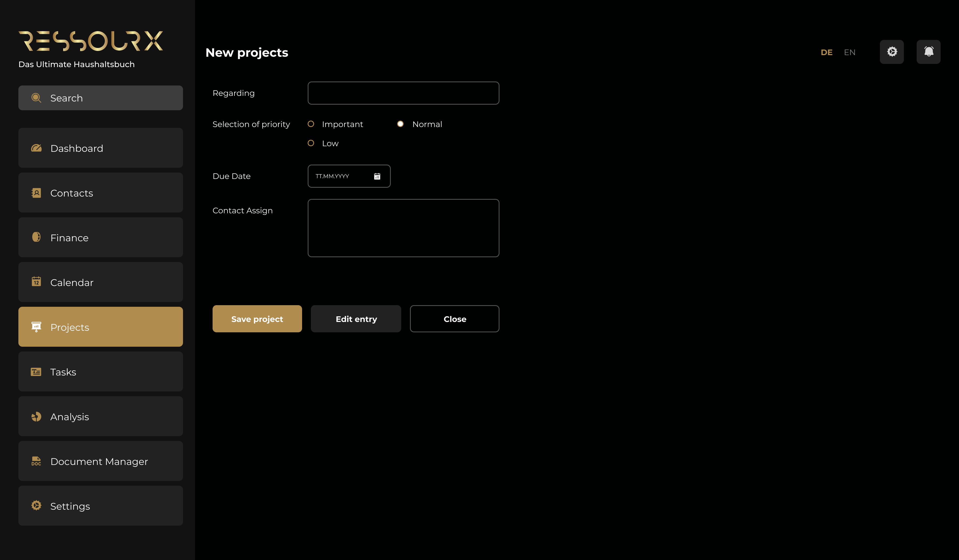Viewport: 959px width, 560px height.
Task: Select the Normal priority radio button
Action: tap(400, 124)
